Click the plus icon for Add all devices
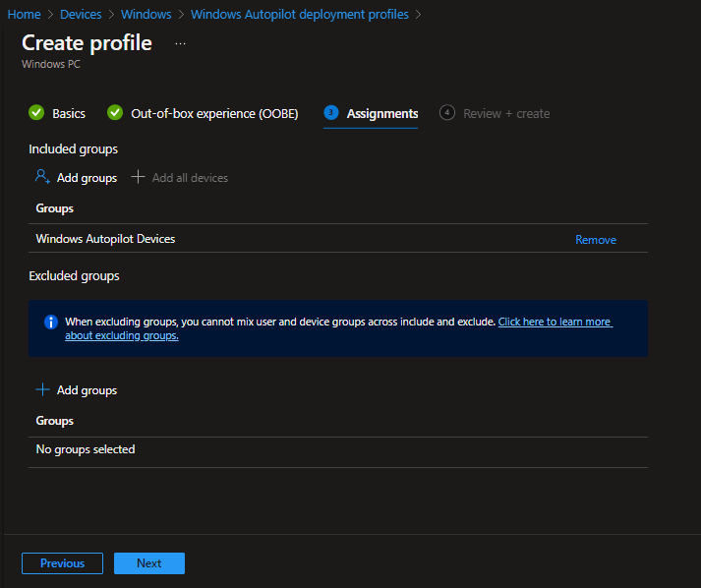Screen dimensions: 701x588 [x=138, y=177]
